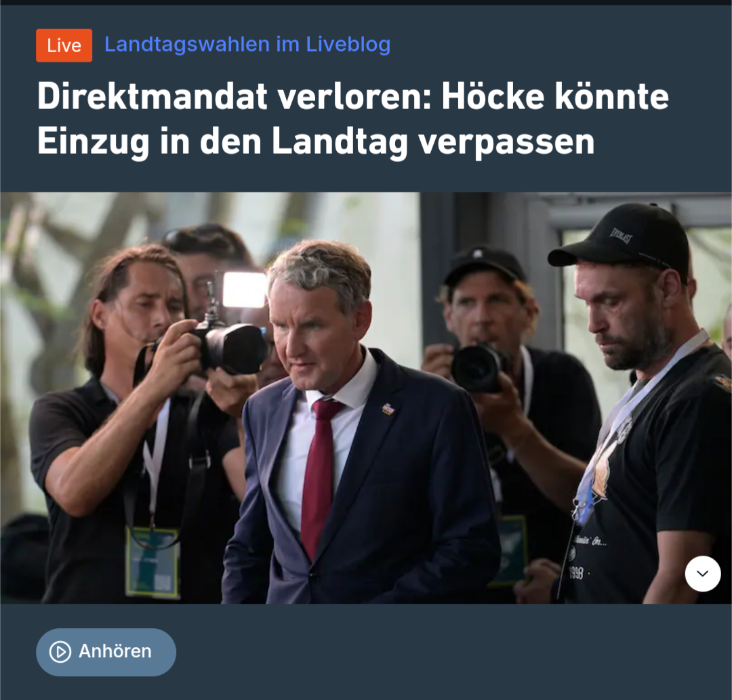Click the bright camera flash light in the photo
The image size is (732, 700).
tap(244, 289)
